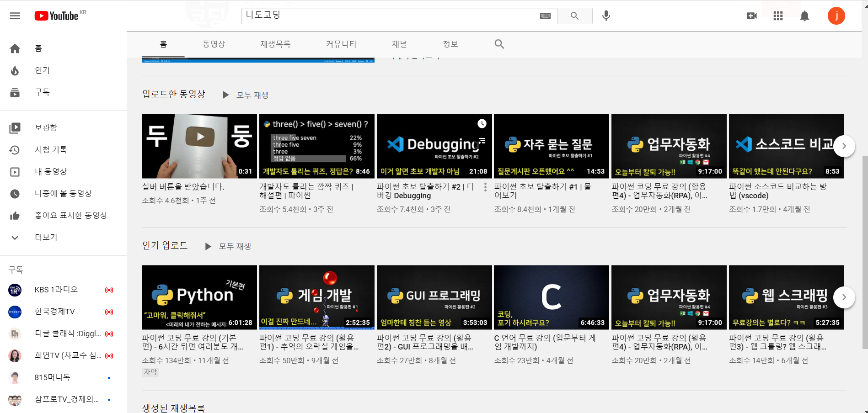Open 나중에 볼 동영상 watch later

[x=63, y=194]
